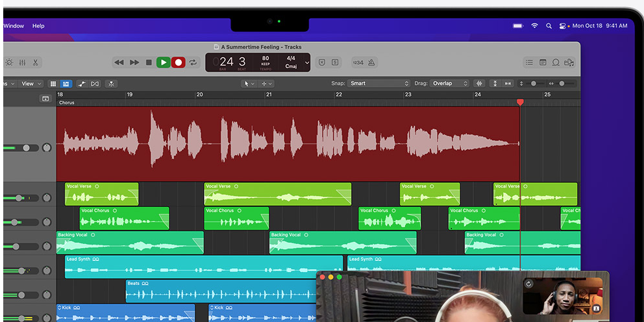644x322 pixels.
Task: Click the 4/4 time signature in LCD
Action: (291, 58)
